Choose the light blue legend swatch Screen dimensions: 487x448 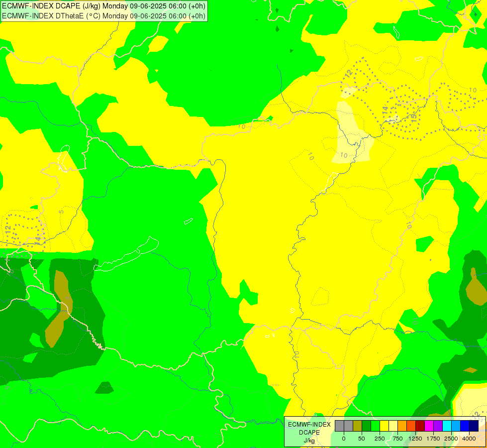pos(456,426)
